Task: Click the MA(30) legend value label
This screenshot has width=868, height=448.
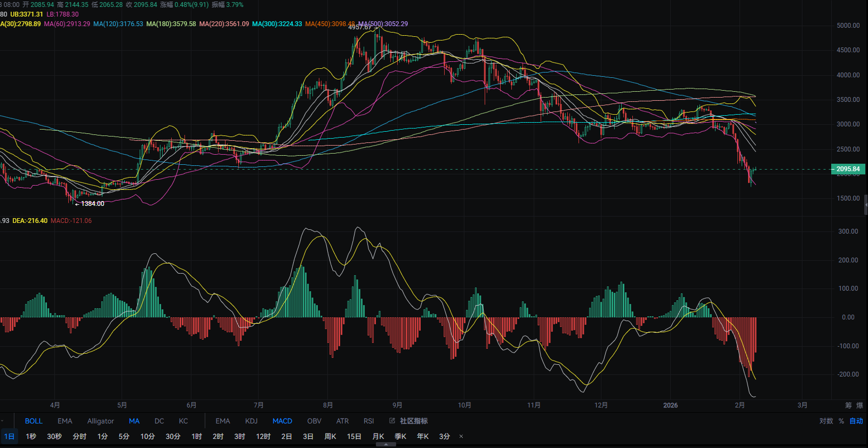Action: (20, 24)
